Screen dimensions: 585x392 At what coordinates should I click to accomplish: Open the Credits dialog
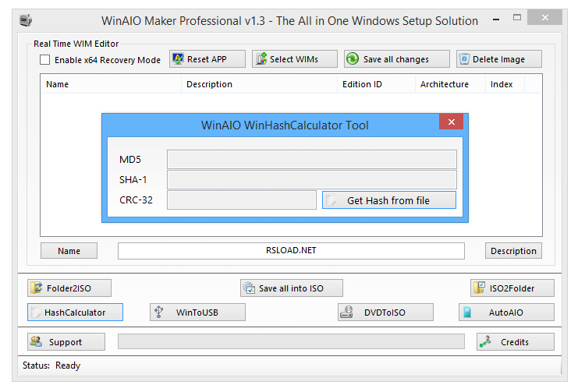[x=516, y=341]
